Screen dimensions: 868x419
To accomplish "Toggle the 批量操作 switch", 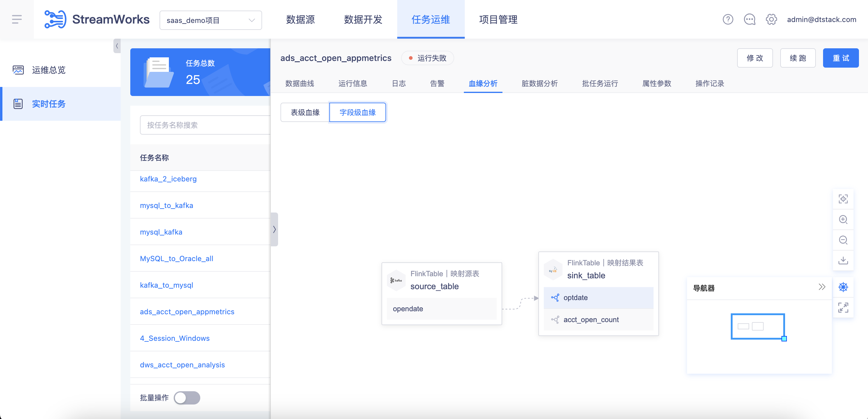I will [x=187, y=398].
